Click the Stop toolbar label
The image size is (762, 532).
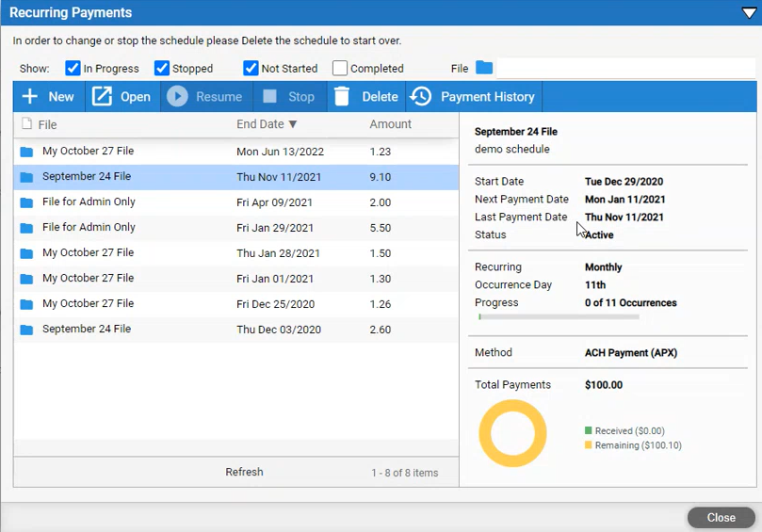tap(301, 97)
